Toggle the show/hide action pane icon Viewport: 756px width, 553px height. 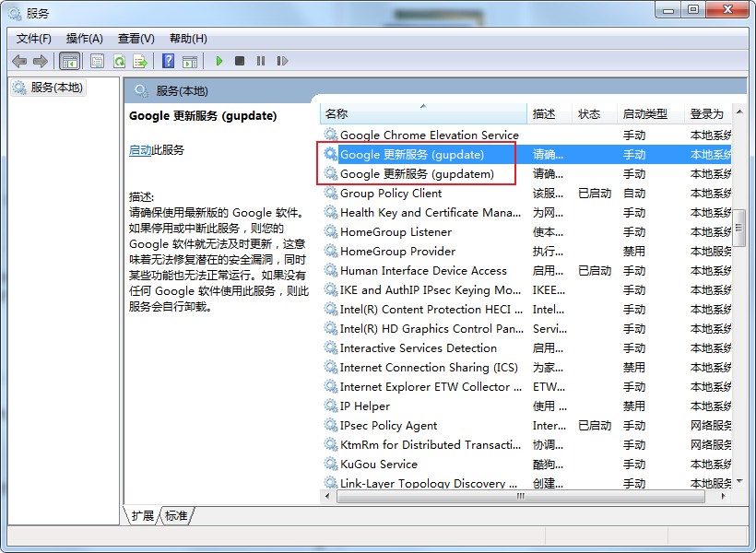pos(190,61)
